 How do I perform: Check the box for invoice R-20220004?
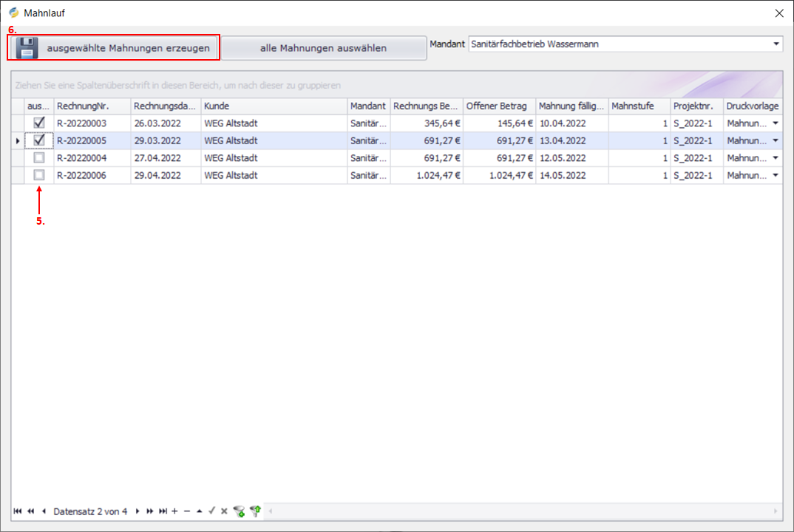[x=39, y=158]
